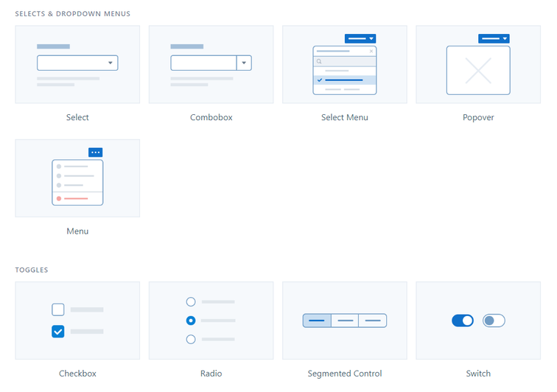Viewport: 557px width, 392px height.
Task: Click the red item in Menu illustration
Action: [x=77, y=199]
